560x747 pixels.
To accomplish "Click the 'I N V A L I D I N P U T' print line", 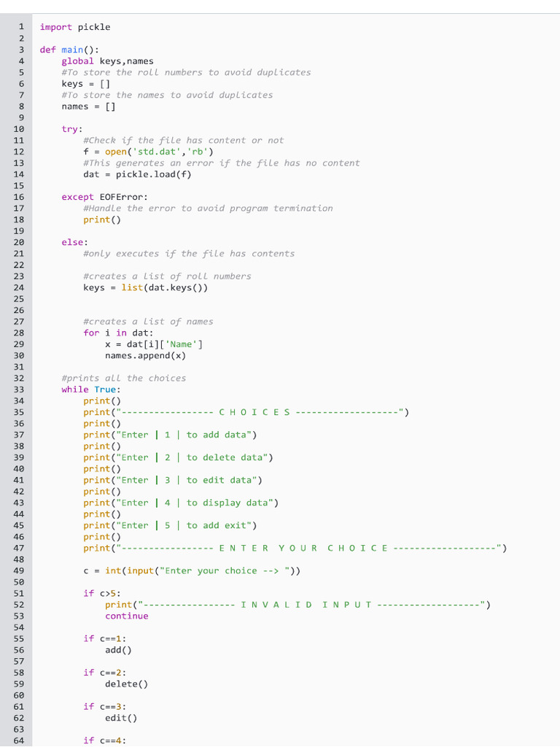I will pyautogui.click(x=298, y=605).
